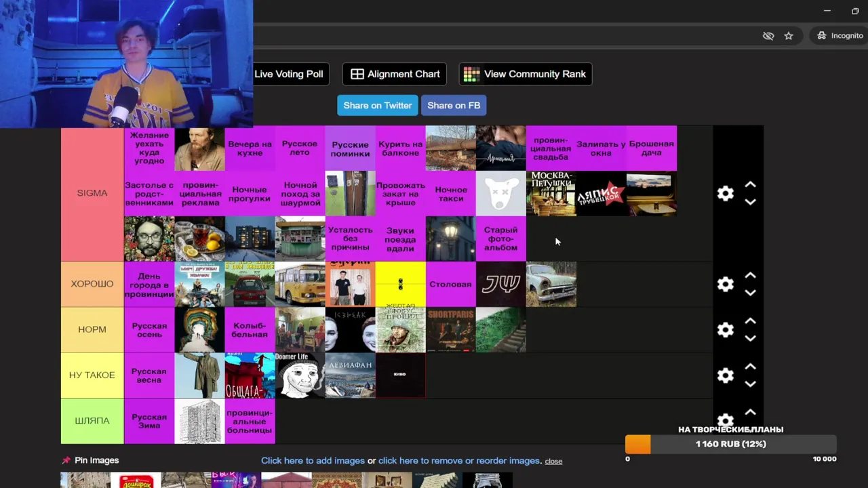
Task: Open settings gear for SIGMA tier
Action: [x=726, y=193]
